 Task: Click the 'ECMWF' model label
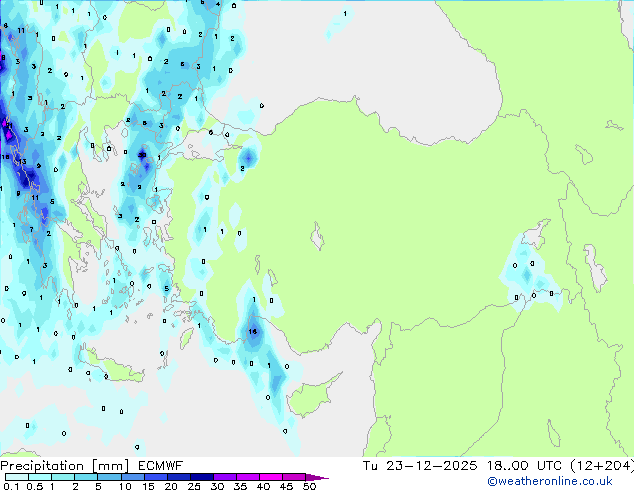[161, 466]
